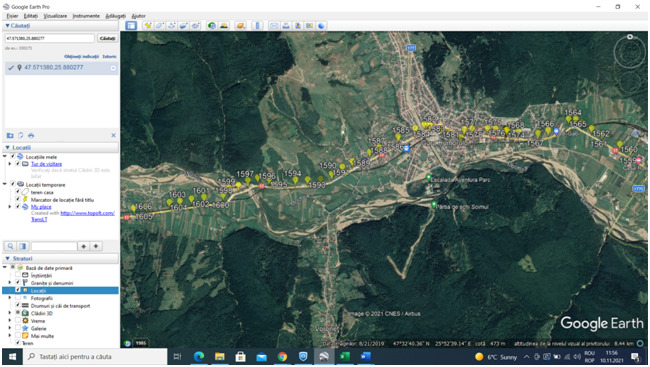Click the move down arrow in Locații panel
650x367 pixels.
[x=96, y=246]
